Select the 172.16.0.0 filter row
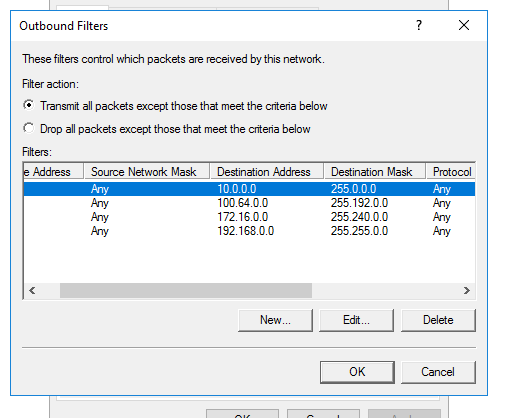The image size is (516, 418). tap(249, 217)
